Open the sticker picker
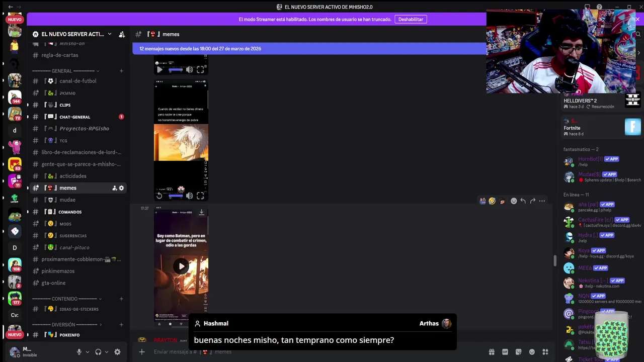644x362 pixels. click(x=519, y=352)
